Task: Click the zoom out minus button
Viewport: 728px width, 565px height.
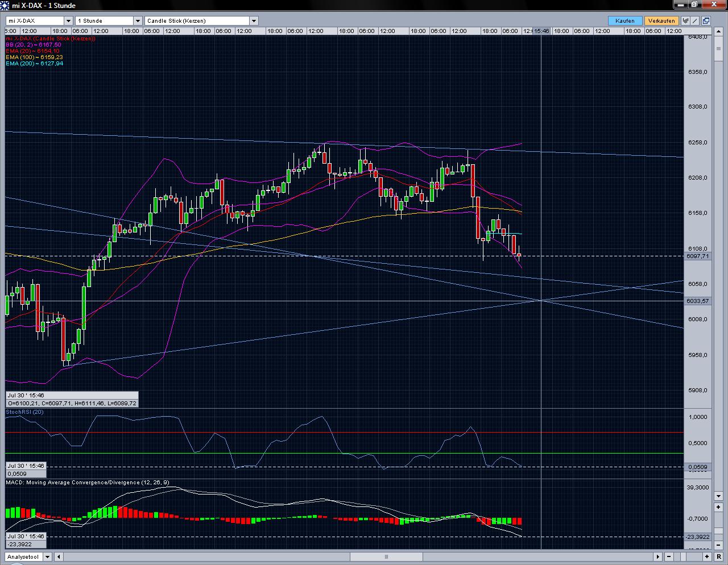Action: coord(669,557)
